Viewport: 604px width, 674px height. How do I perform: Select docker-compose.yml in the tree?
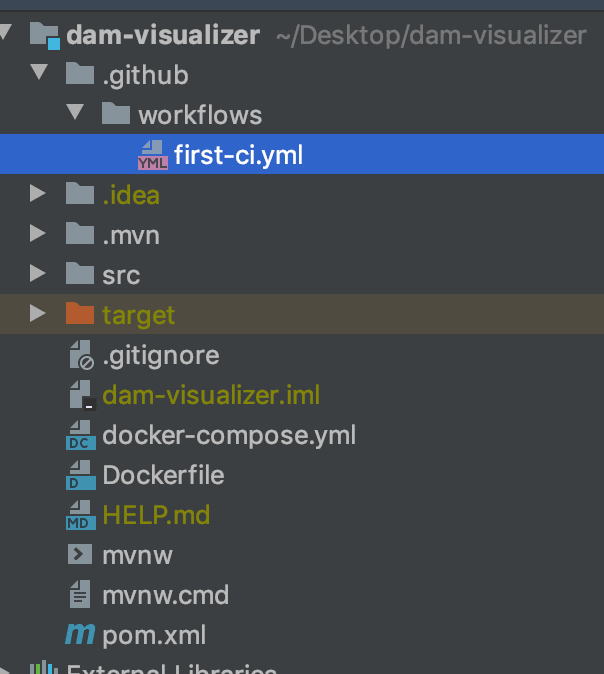click(229, 435)
